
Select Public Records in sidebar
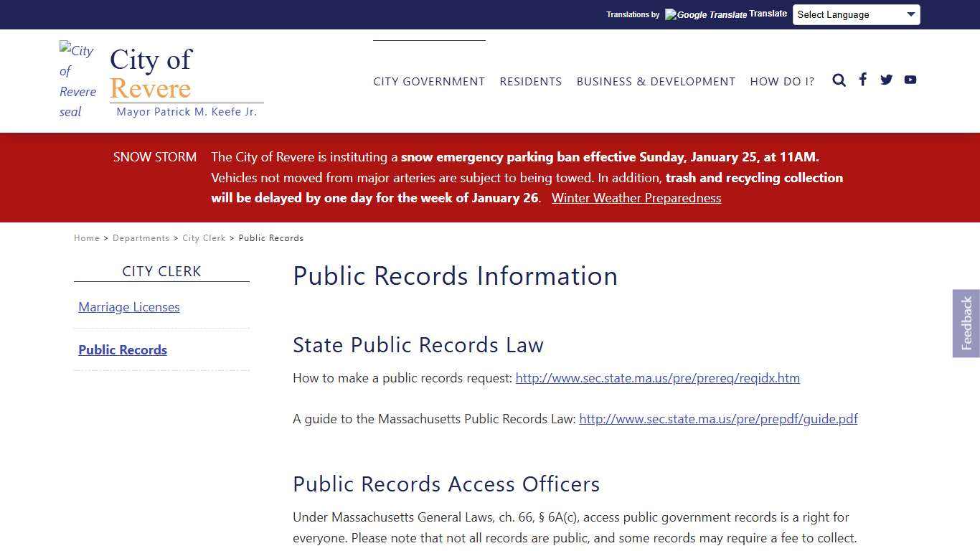pyautogui.click(x=123, y=349)
